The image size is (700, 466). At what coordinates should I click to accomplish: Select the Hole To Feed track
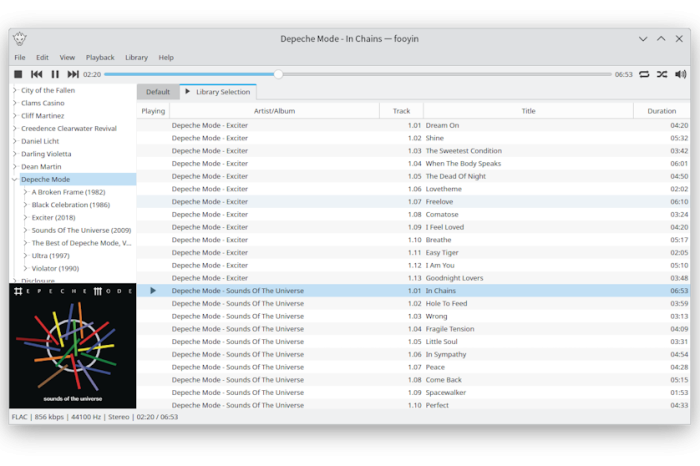[x=413, y=304]
